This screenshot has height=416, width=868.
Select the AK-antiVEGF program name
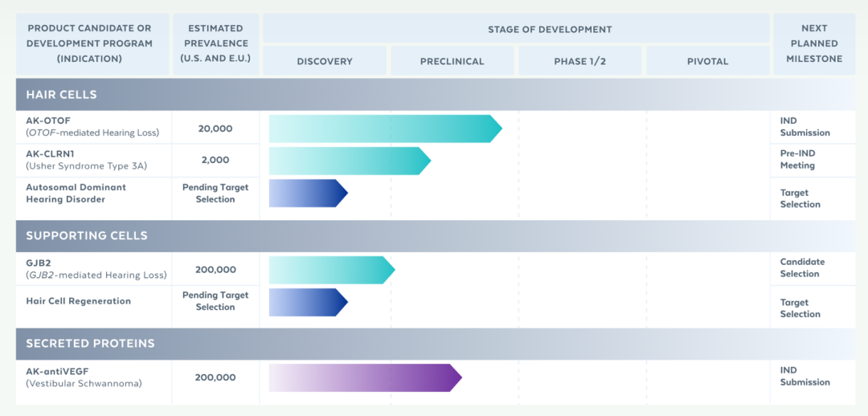(57, 371)
